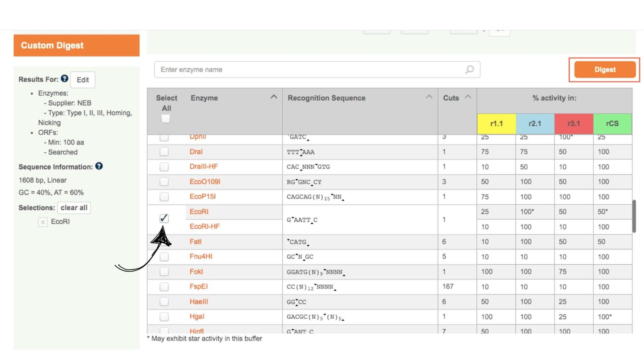
Task: Check the Select All checkbox
Action: coord(165,119)
